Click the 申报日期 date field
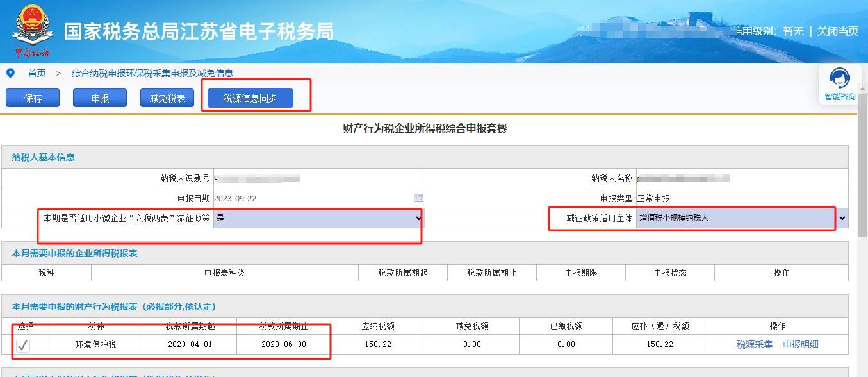This screenshot has height=377, width=868. coord(313,198)
